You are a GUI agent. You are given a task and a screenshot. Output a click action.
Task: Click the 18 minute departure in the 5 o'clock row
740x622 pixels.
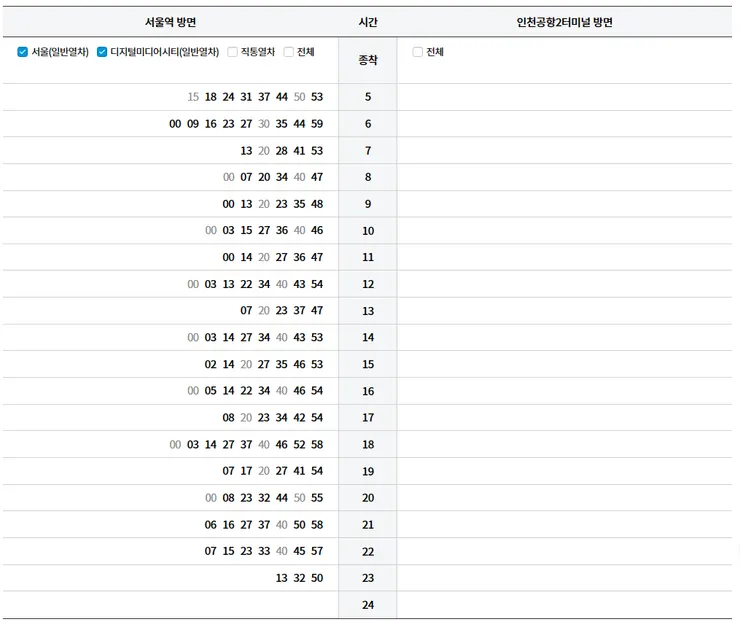click(x=211, y=97)
